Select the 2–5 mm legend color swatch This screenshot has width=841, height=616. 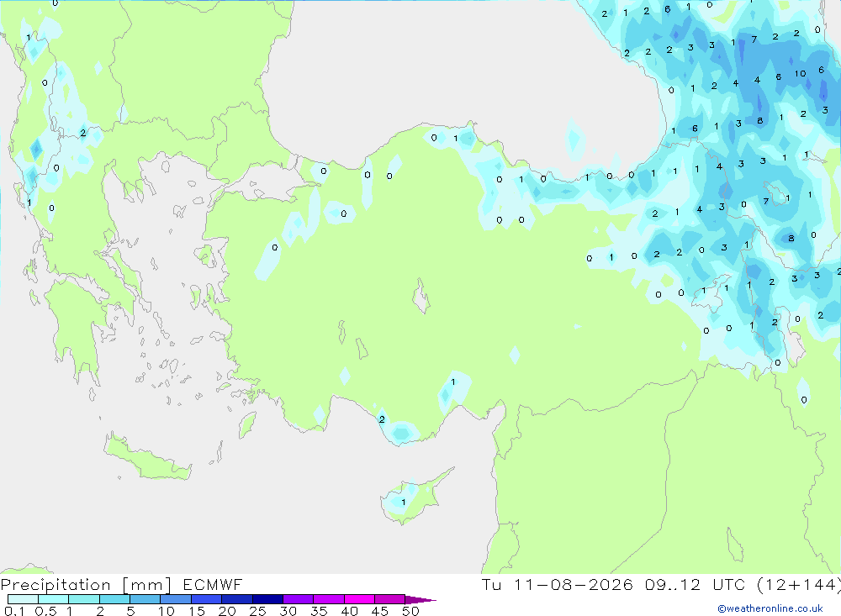pos(114,599)
